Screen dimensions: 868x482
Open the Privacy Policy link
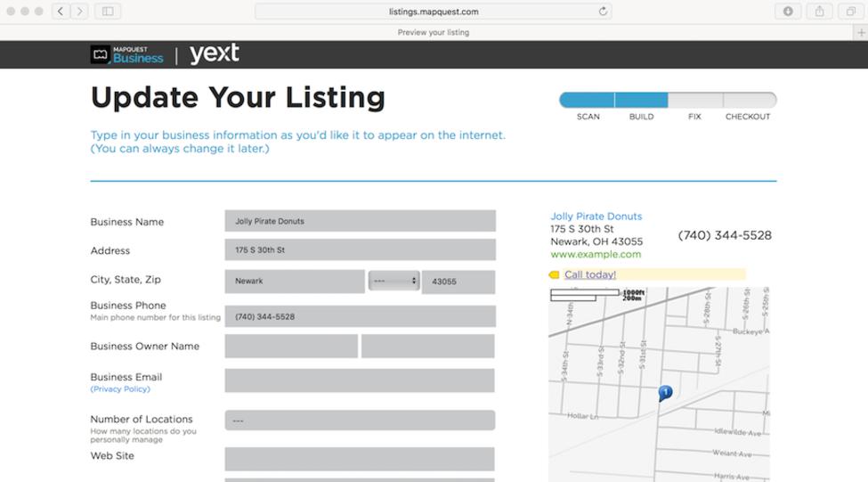120,389
